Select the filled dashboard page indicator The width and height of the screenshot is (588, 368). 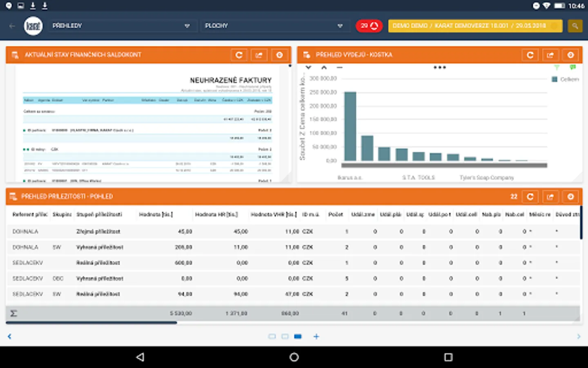pos(298,336)
